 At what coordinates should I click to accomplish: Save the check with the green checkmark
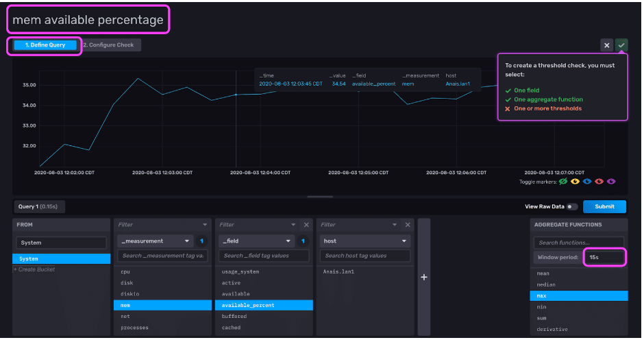tap(621, 45)
